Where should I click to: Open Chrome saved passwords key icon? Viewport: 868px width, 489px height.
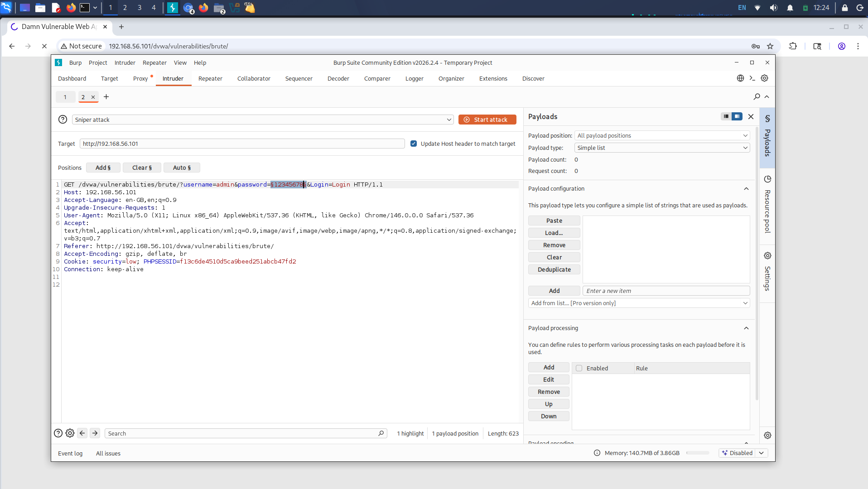point(756,46)
